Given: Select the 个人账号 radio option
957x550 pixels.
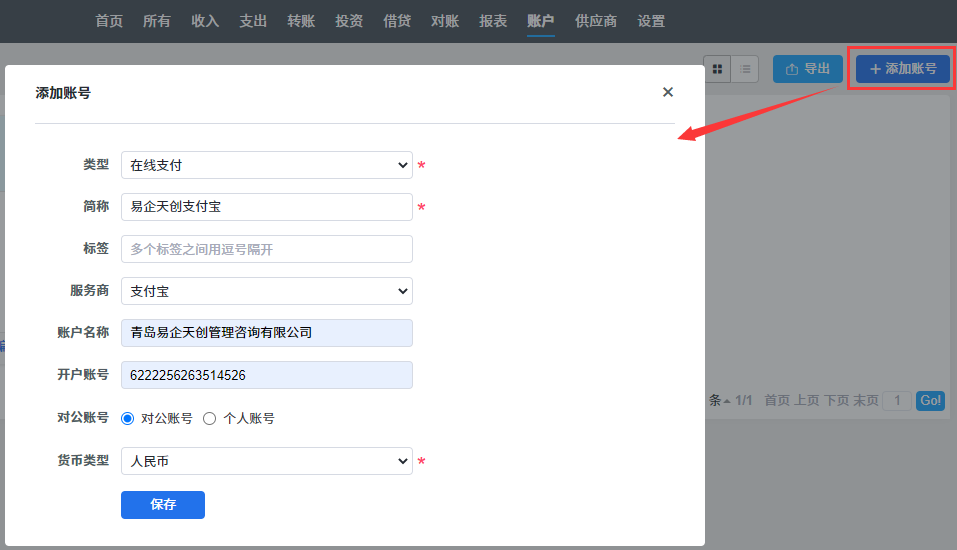Looking at the screenshot, I should pos(210,419).
